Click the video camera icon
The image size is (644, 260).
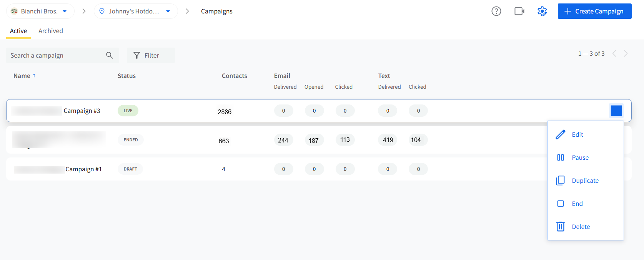coord(519,11)
